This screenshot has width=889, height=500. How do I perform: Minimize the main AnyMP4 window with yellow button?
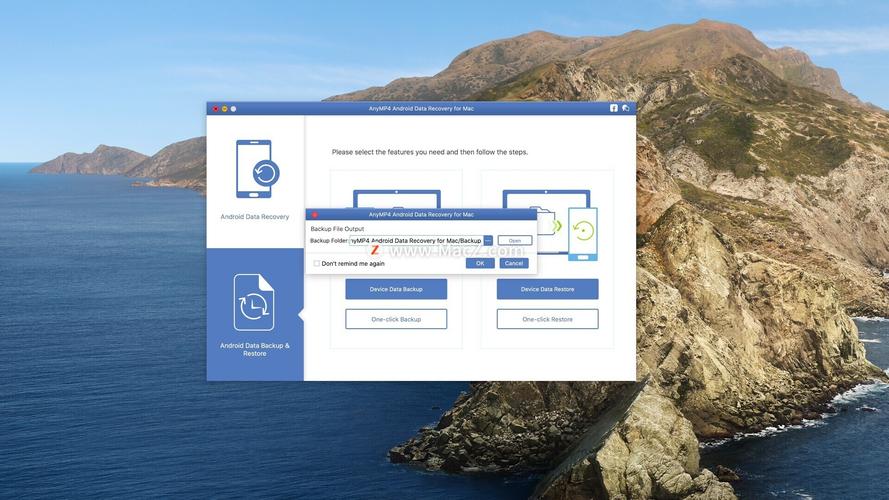pos(224,108)
